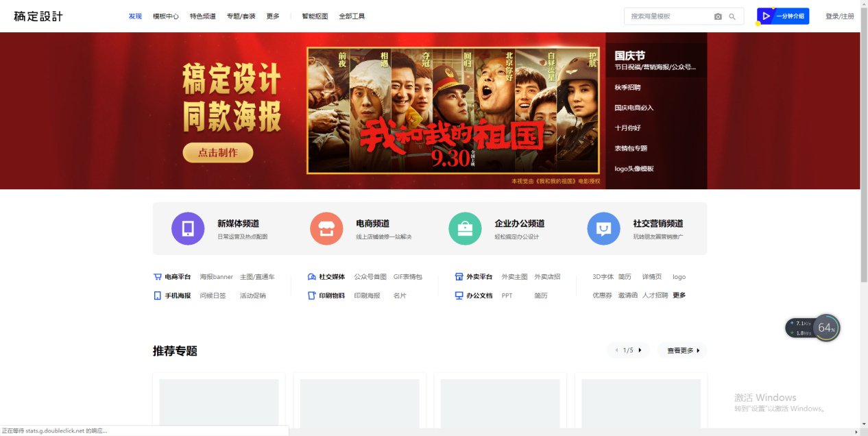Image resolution: width=868 pixels, height=436 pixels.
Task: Open the 特色频道 menu
Action: (x=203, y=16)
